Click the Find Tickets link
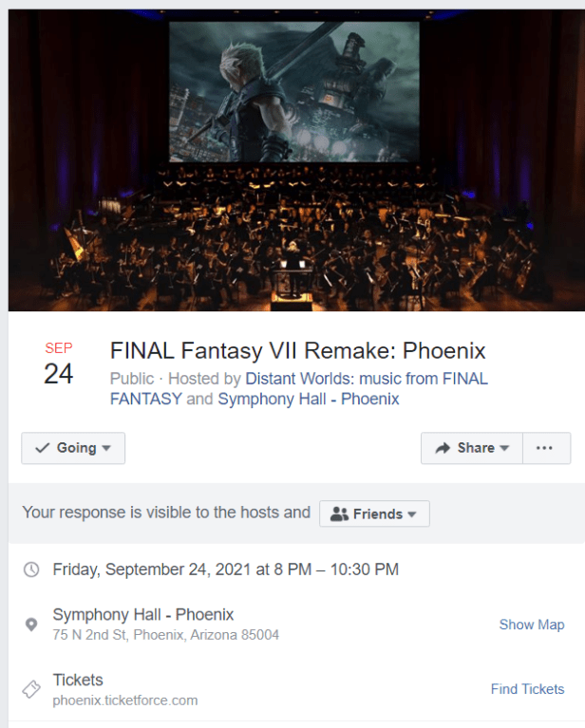 click(x=527, y=689)
